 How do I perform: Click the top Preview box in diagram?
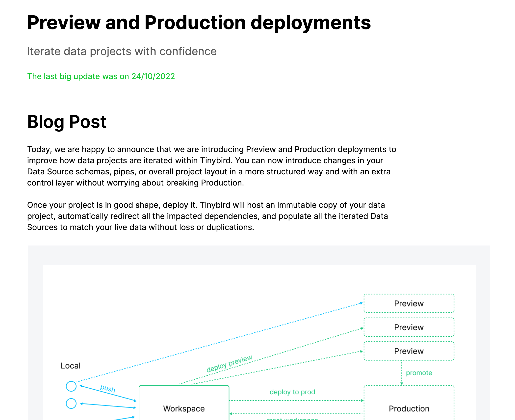tap(409, 303)
